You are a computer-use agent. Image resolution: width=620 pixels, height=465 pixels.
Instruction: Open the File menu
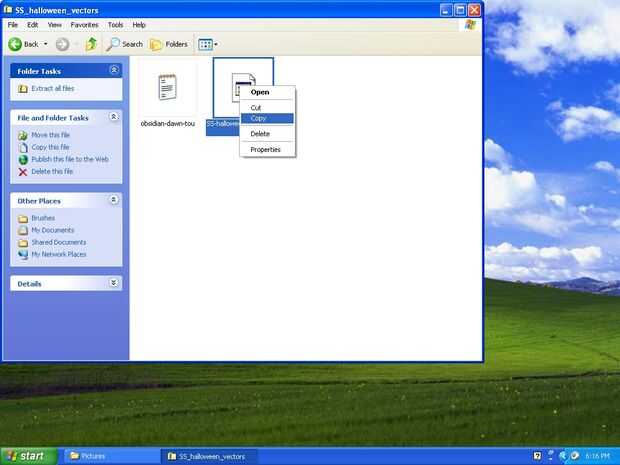[13, 25]
